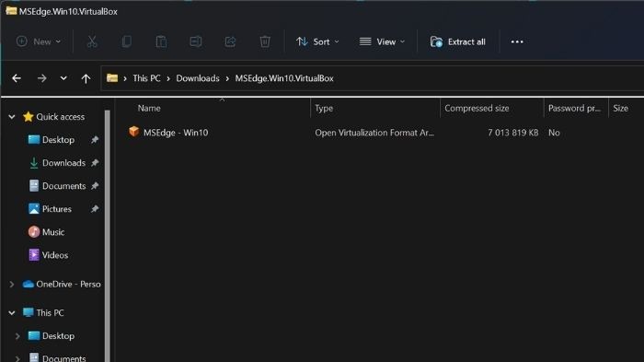
Task: Select Documents under This PC
Action: 64,358
